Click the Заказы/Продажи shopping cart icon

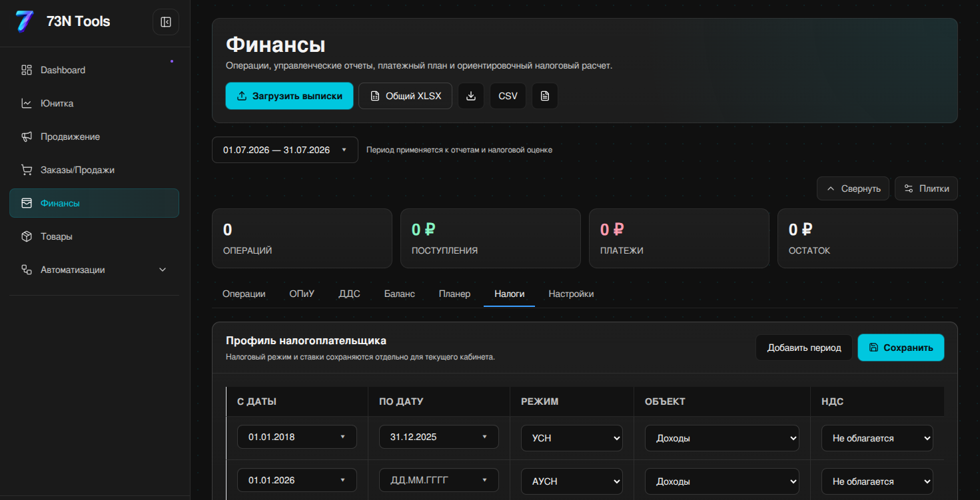point(27,170)
